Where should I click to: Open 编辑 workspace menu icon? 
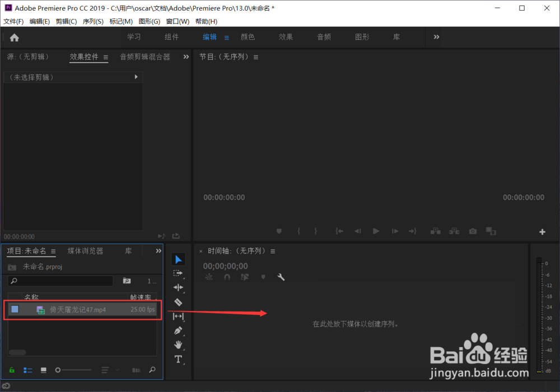point(226,38)
